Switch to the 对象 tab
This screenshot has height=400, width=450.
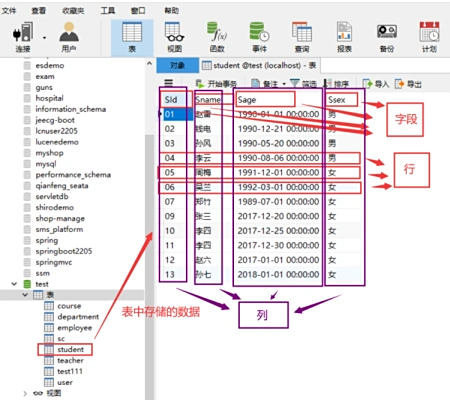click(177, 65)
